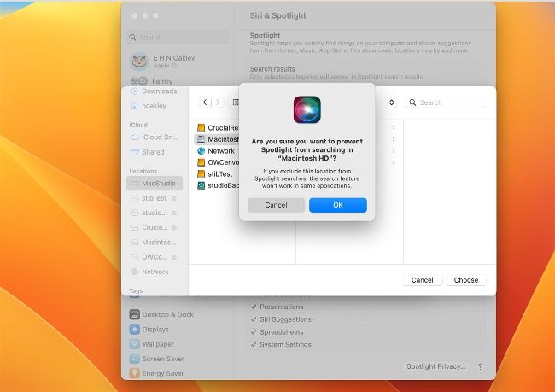Viewport: 555px width, 392px height.
Task: Select the studioBac backup disk icon
Action: [x=201, y=185]
